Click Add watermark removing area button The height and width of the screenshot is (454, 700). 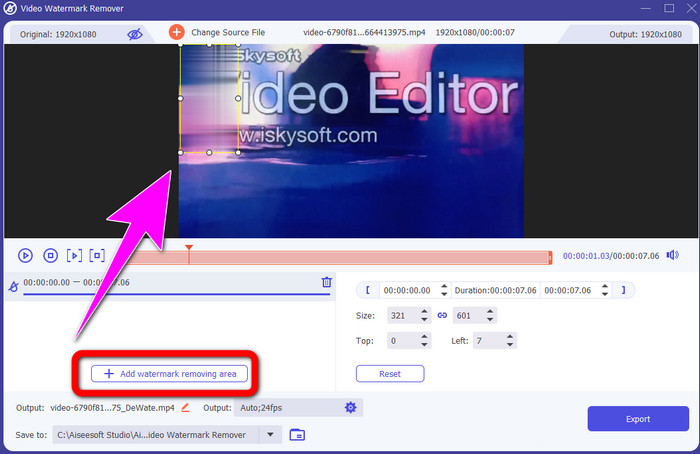point(169,374)
